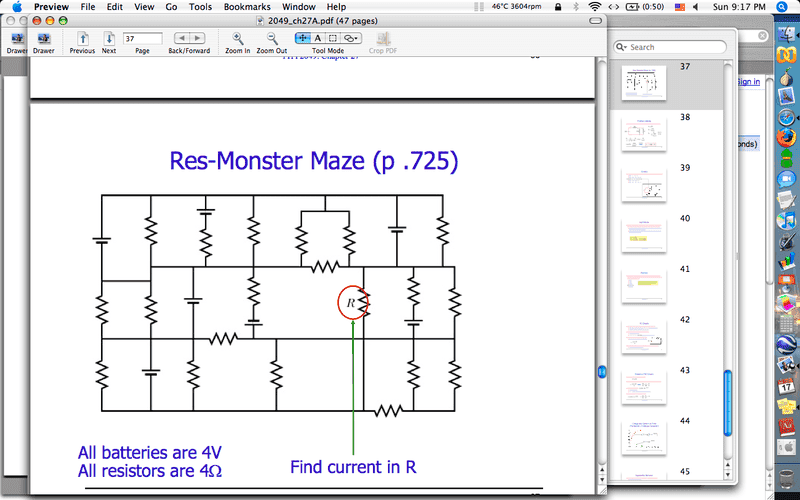Open the Window menu
This screenshot has width=800, height=500.
tap(298, 7)
